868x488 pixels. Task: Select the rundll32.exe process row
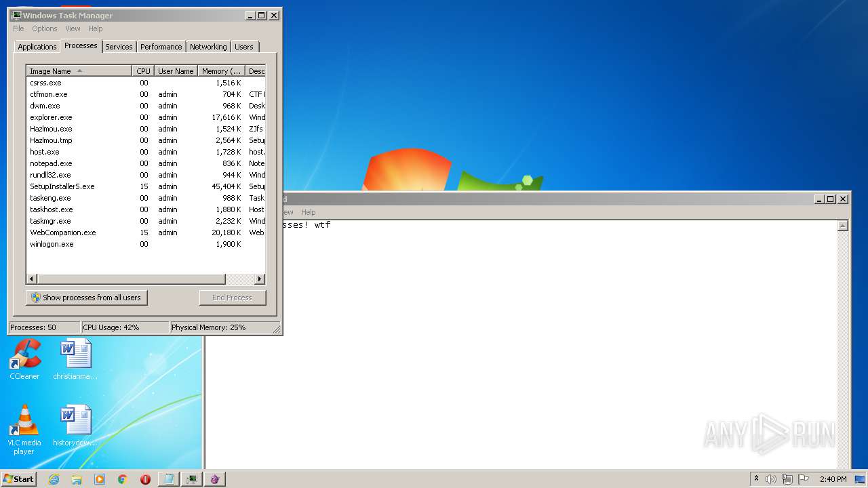pos(146,175)
